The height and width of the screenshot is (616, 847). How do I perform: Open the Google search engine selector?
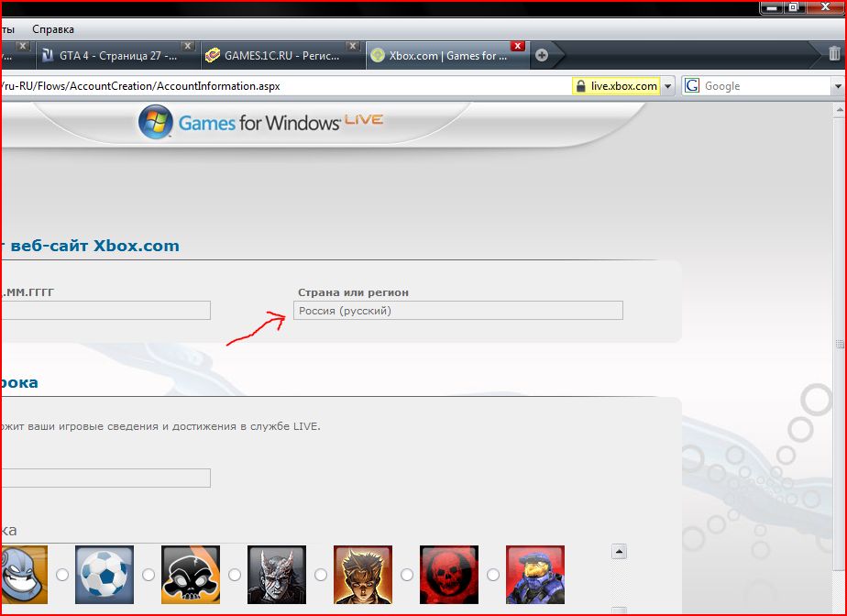[x=692, y=86]
